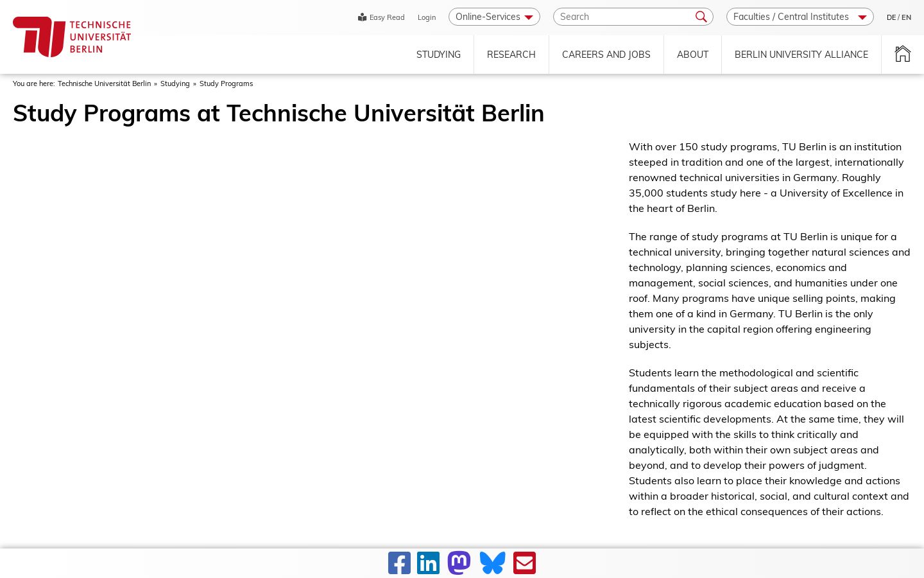Click paragraph starting 'The range of study programs'
This screenshot has height=578, width=924.
coord(769,290)
